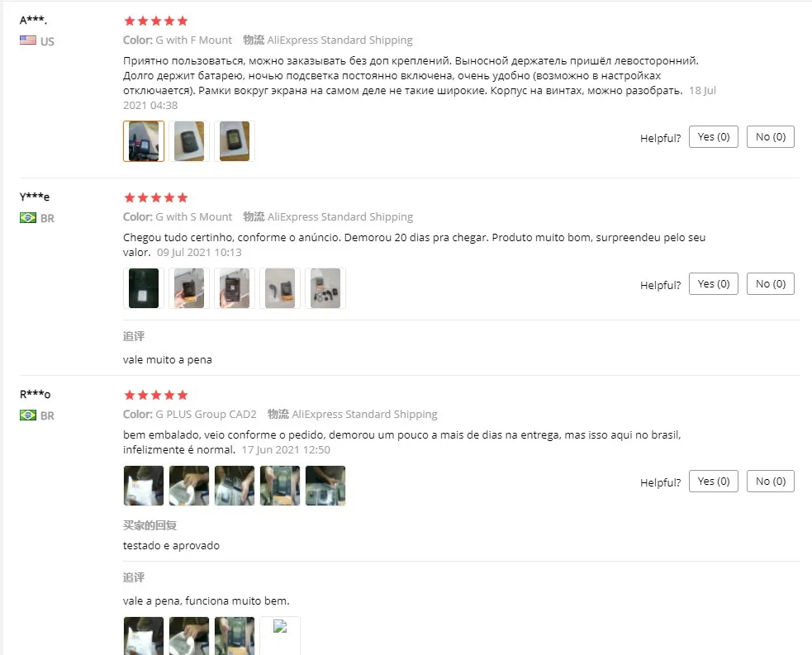Vote No on R***o's review

tap(770, 481)
